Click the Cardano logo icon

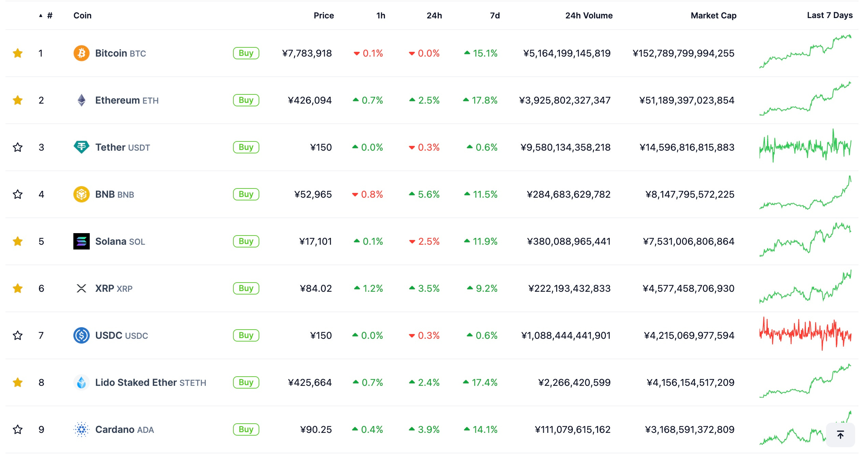82,429
